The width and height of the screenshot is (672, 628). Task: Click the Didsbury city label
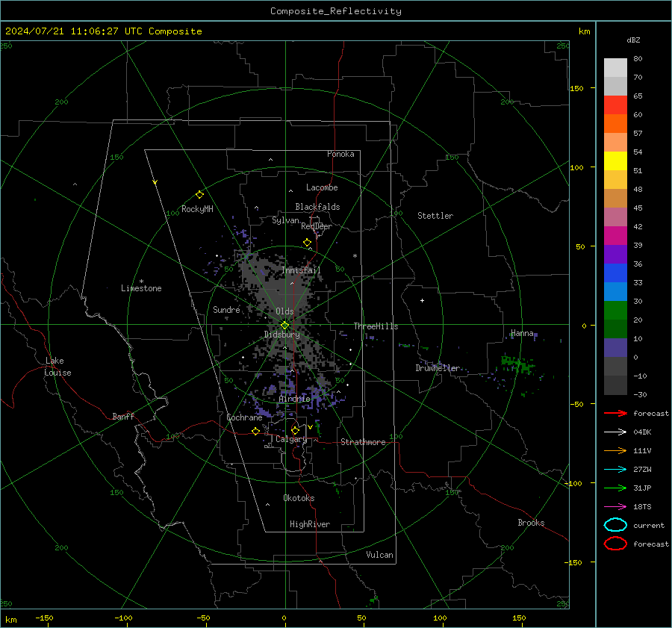pyautogui.click(x=281, y=335)
